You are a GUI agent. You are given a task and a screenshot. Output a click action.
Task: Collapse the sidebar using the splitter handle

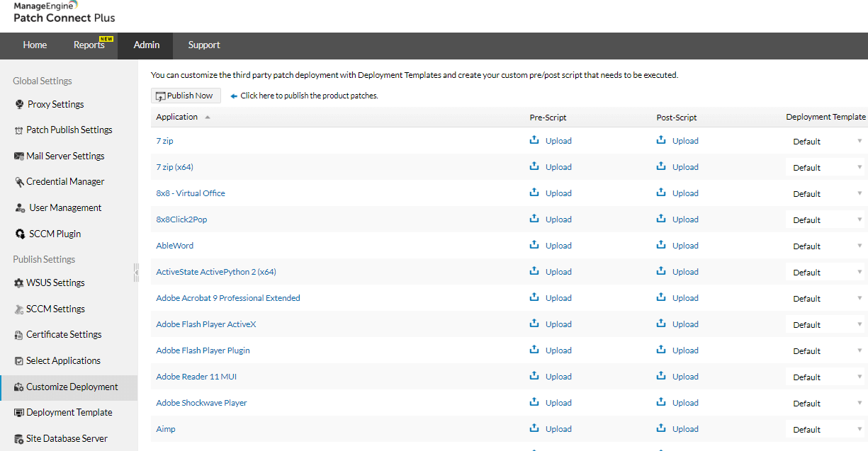click(x=136, y=273)
